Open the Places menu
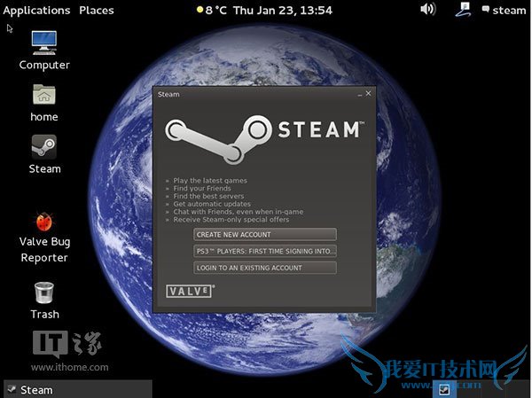Screen dimensions: 532x398 point(97,10)
